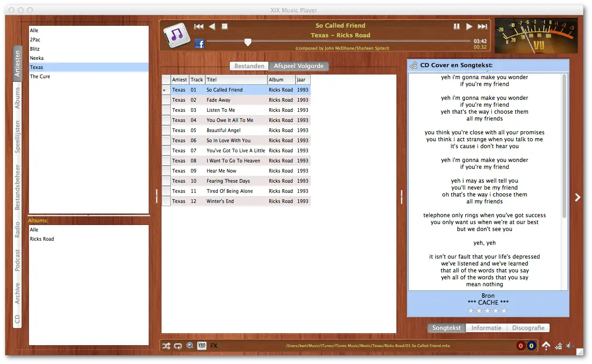Toggle the speaker mute icon
Viewport: 592px width, 364px height.
pyautogui.click(x=570, y=346)
